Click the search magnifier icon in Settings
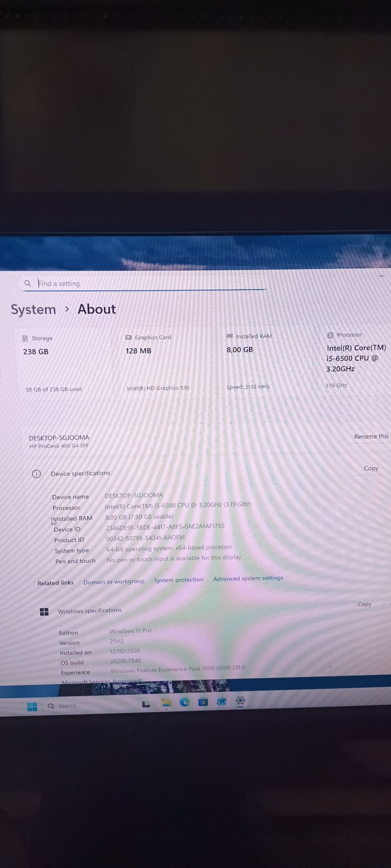Screen dimensions: 391x868 [x=28, y=283]
